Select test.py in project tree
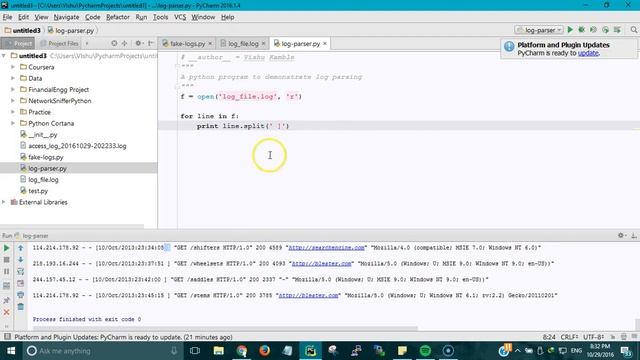 [38, 191]
